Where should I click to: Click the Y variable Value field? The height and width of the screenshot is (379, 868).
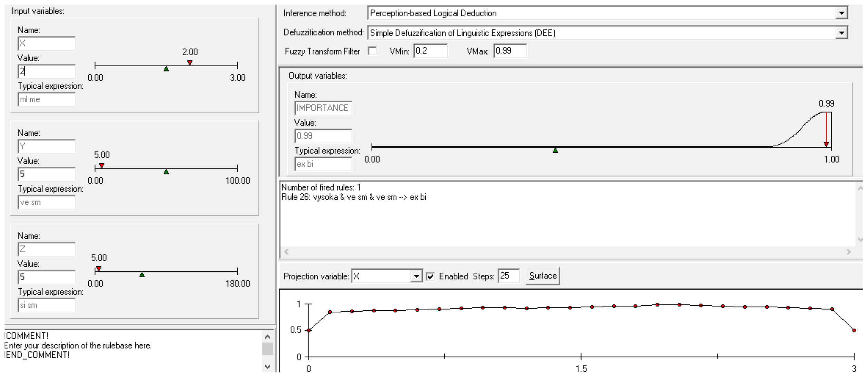[47, 174]
